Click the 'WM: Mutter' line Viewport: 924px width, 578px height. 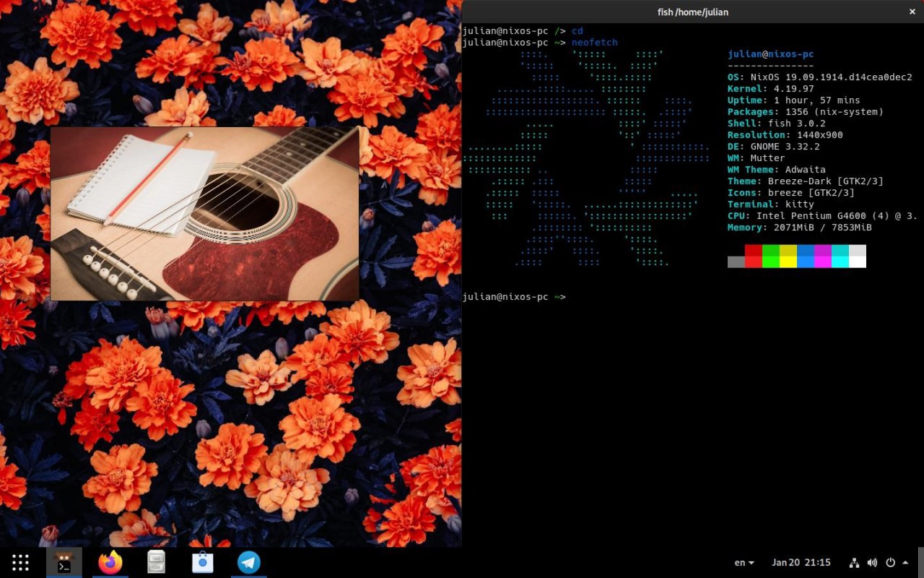pos(757,158)
